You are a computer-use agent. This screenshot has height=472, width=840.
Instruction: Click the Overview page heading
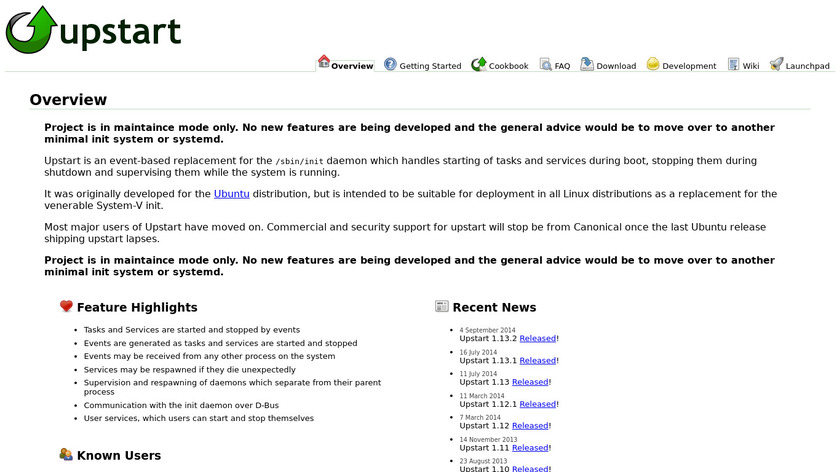(68, 100)
